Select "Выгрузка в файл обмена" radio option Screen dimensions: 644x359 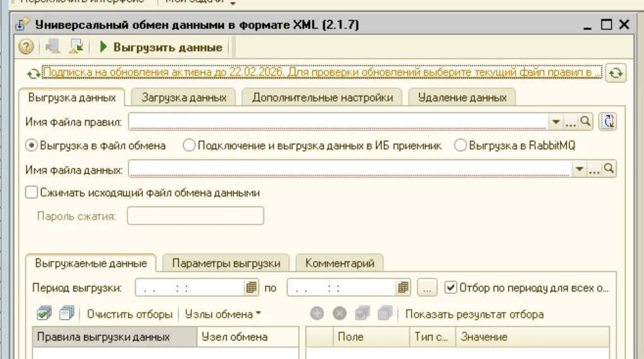(x=31, y=145)
